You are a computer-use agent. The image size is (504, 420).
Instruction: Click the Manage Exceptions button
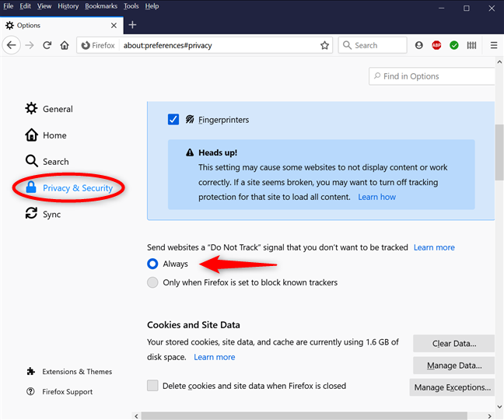pos(452,387)
